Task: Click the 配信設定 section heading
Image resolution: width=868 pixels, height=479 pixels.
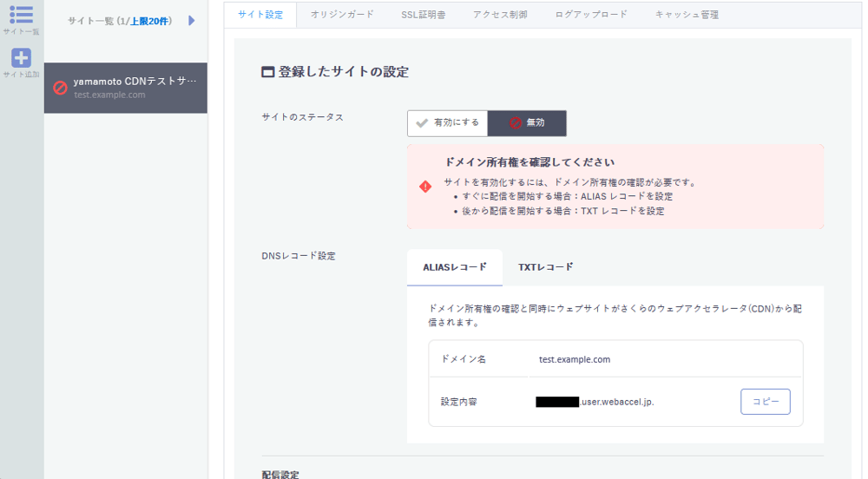Action: click(280, 474)
